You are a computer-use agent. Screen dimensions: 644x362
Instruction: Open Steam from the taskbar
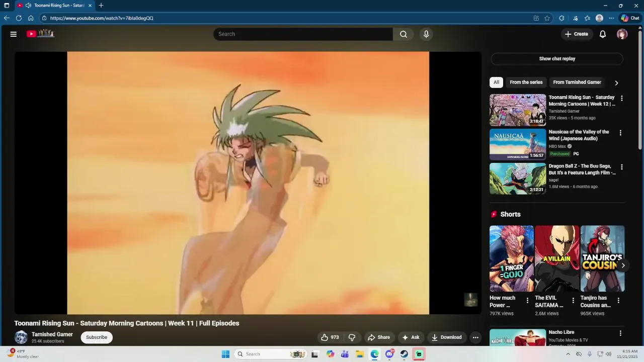404,354
